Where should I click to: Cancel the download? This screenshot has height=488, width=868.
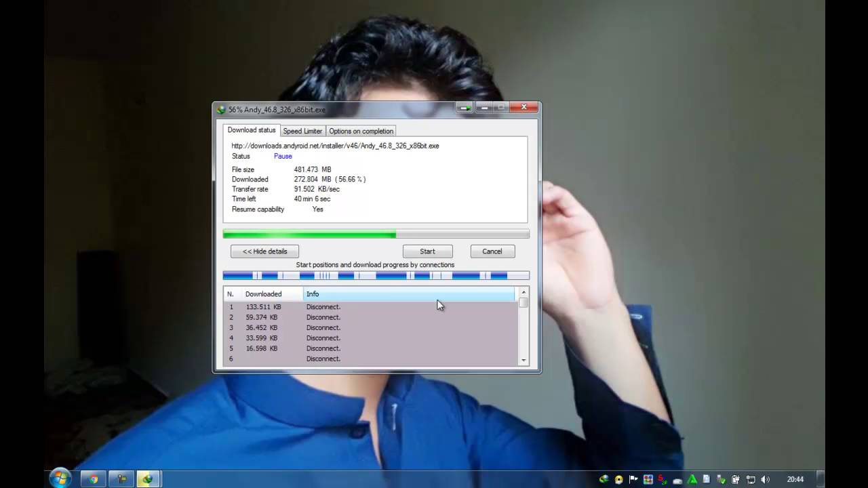coord(492,251)
